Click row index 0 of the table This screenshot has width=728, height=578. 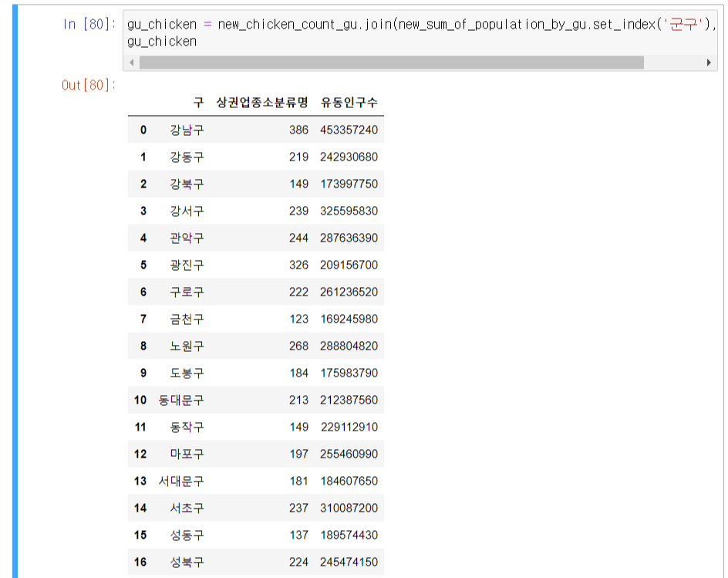(143, 130)
